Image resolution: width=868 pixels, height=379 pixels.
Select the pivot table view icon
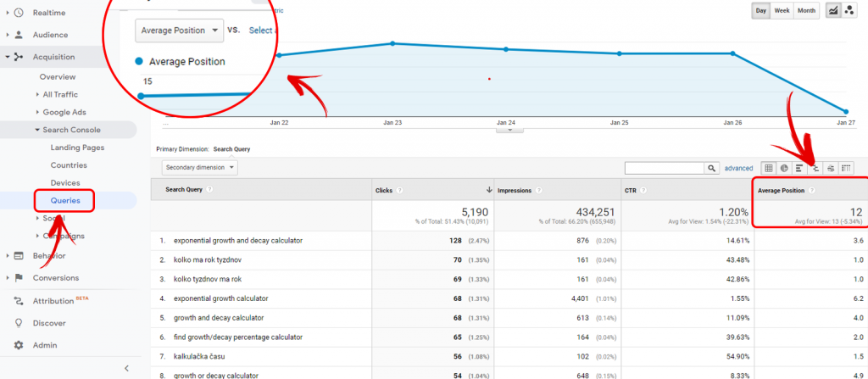tap(846, 168)
